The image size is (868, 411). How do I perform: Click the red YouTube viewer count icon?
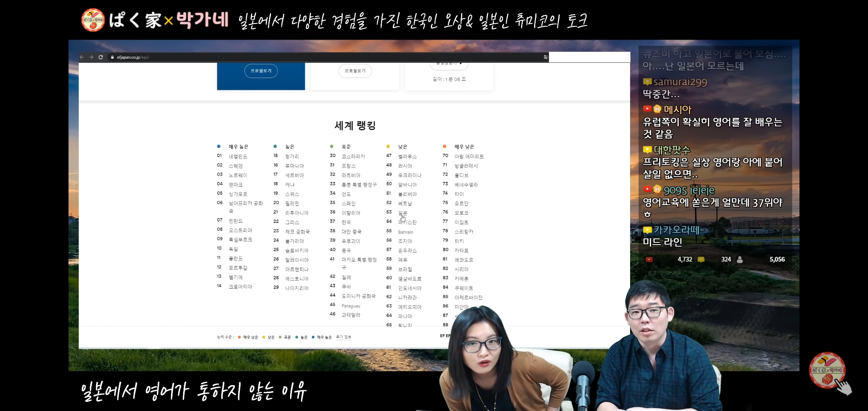click(649, 260)
